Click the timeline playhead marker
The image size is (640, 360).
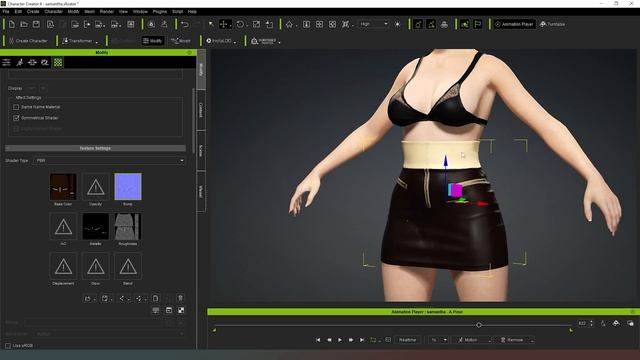click(479, 325)
